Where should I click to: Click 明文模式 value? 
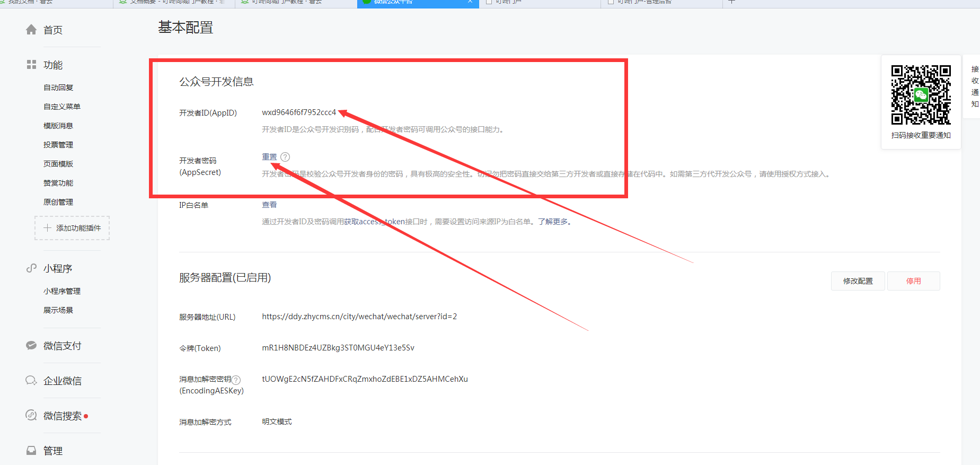(x=277, y=422)
